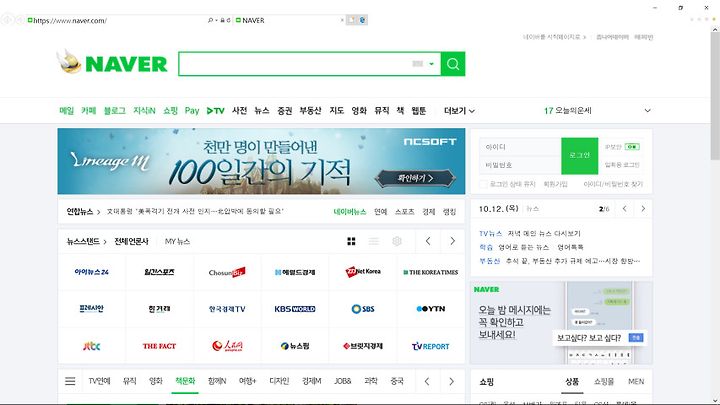Select the TV연예 topic tab

coord(99,381)
